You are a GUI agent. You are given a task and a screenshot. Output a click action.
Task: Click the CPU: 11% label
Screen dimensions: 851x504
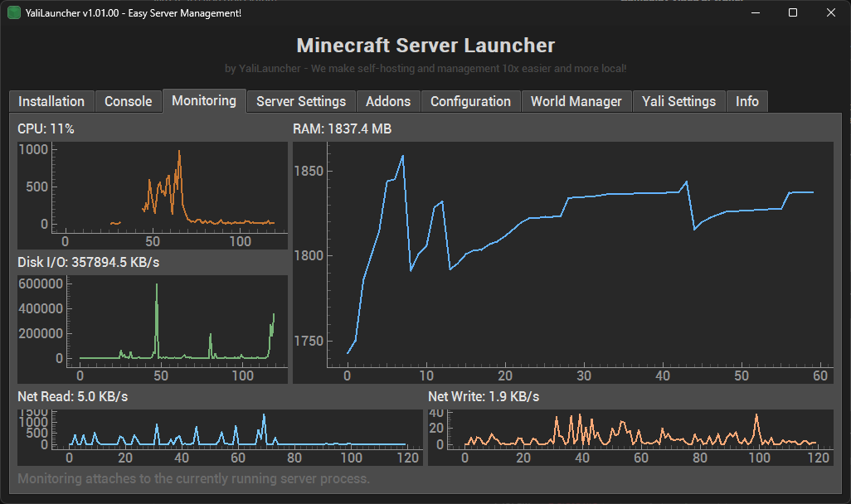coord(46,129)
